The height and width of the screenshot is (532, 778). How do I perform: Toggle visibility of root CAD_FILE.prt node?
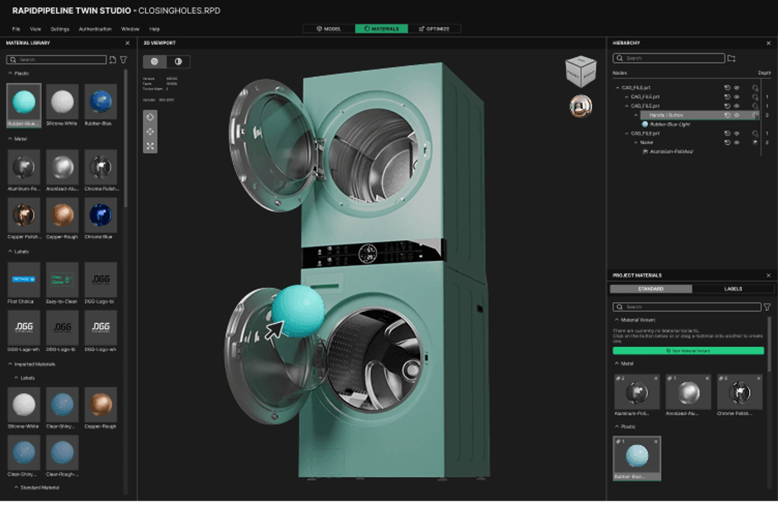click(736, 88)
